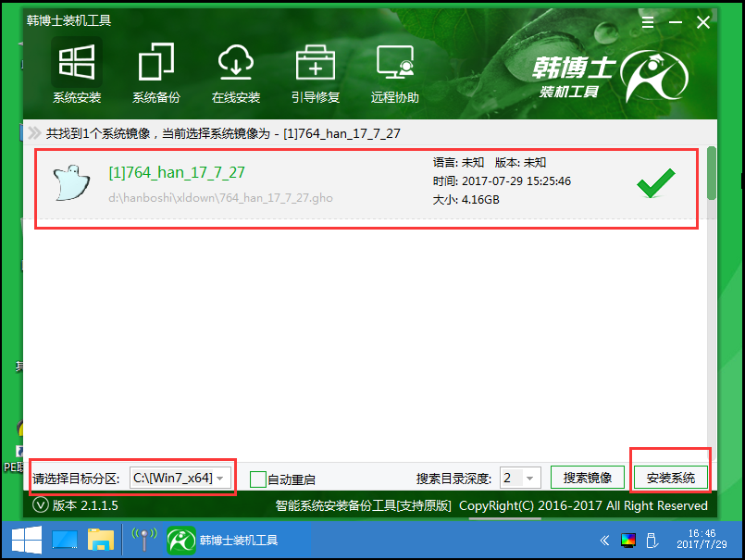This screenshot has width=745, height=560.
Task: Click the copyright text in footer
Action: tap(583, 505)
